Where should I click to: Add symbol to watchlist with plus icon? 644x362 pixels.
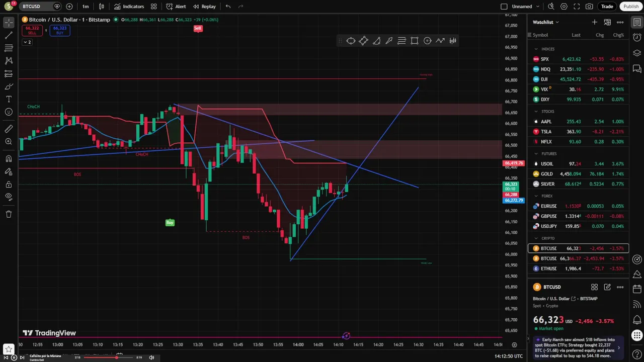click(x=594, y=22)
